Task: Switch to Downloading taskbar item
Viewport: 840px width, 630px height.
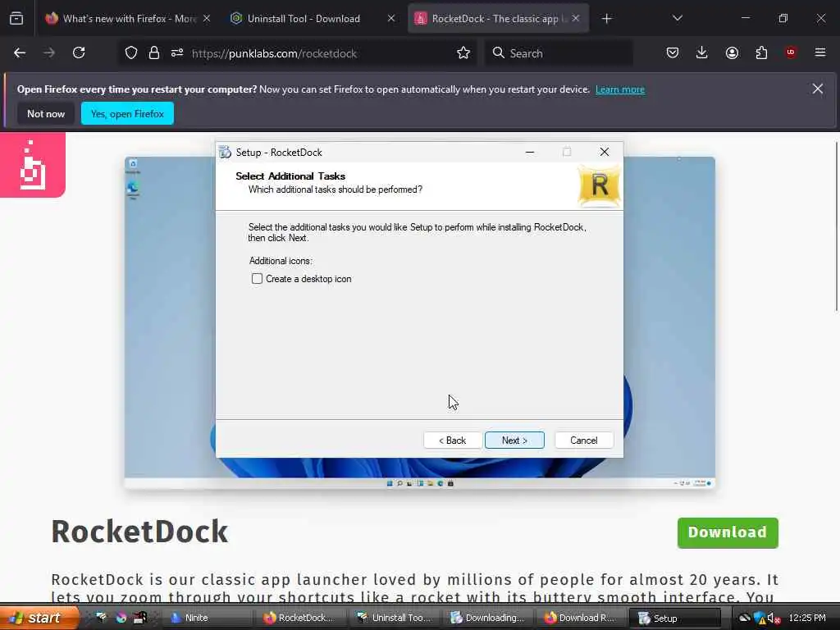Action: [x=487, y=619]
